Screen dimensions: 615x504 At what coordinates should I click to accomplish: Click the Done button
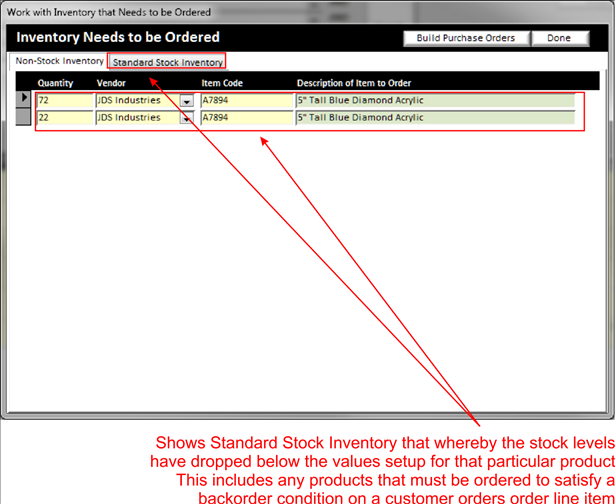(560, 38)
